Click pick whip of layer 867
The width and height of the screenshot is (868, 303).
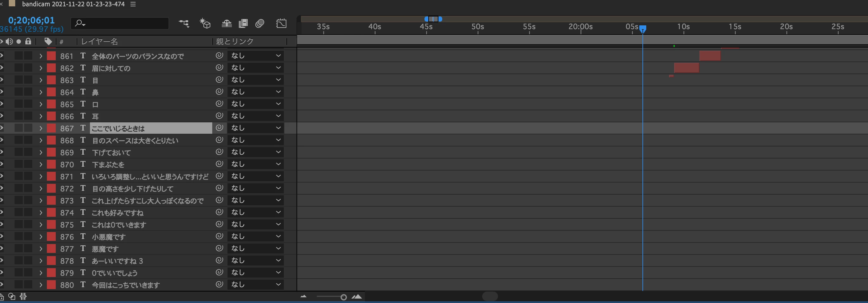click(x=219, y=128)
